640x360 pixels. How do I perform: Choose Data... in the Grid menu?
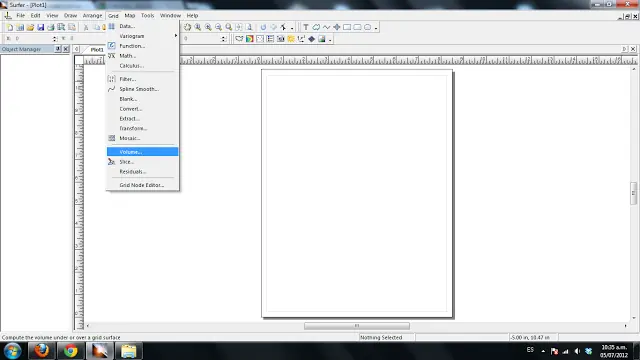tap(142, 26)
